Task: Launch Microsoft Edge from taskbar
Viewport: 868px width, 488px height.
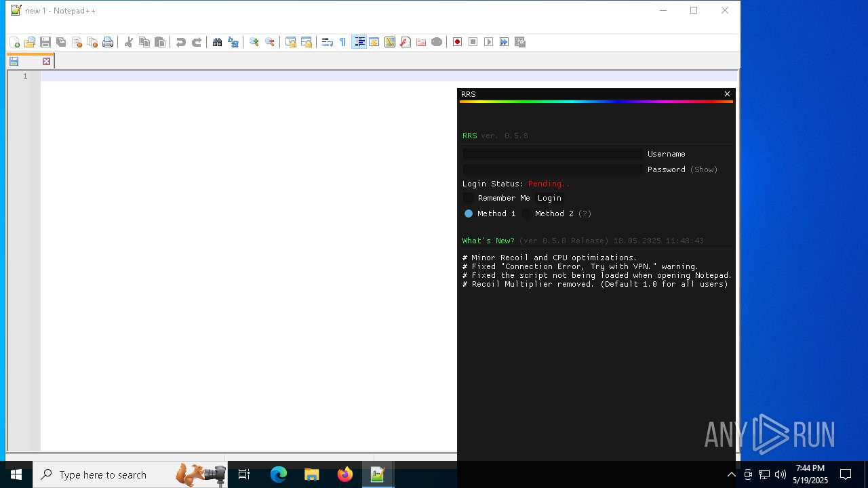Action: 279,474
